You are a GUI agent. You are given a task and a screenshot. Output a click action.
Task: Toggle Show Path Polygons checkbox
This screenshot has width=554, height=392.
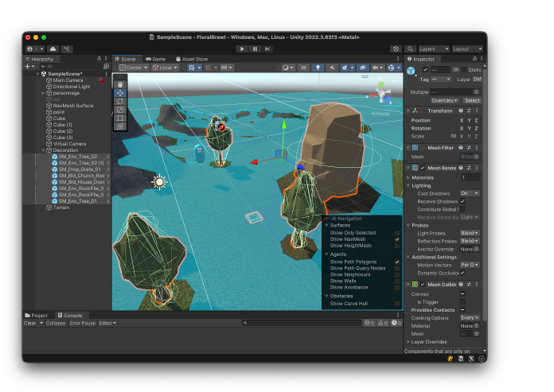click(x=397, y=262)
